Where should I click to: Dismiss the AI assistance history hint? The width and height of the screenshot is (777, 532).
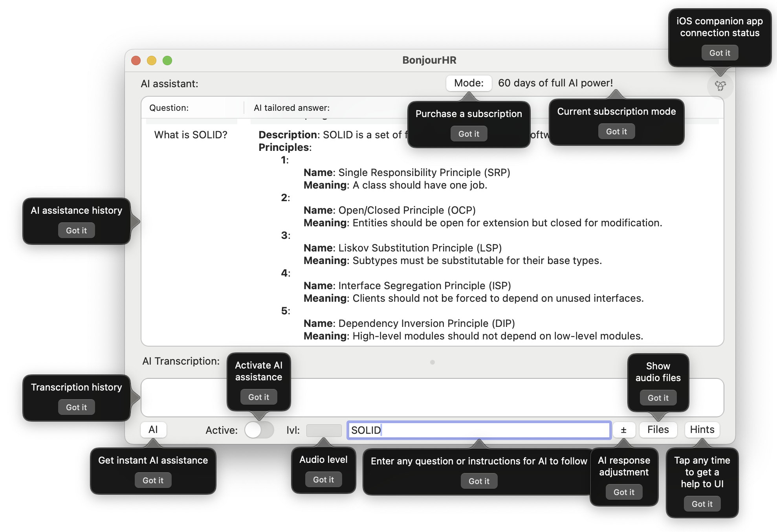[76, 230]
